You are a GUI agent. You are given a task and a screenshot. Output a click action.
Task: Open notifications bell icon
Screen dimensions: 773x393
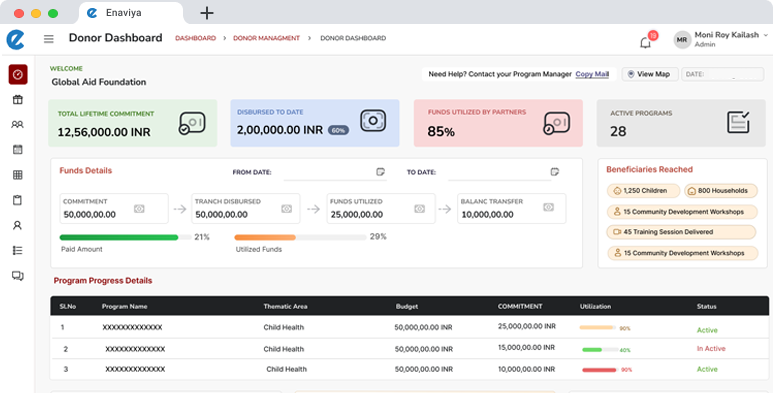[x=645, y=42]
